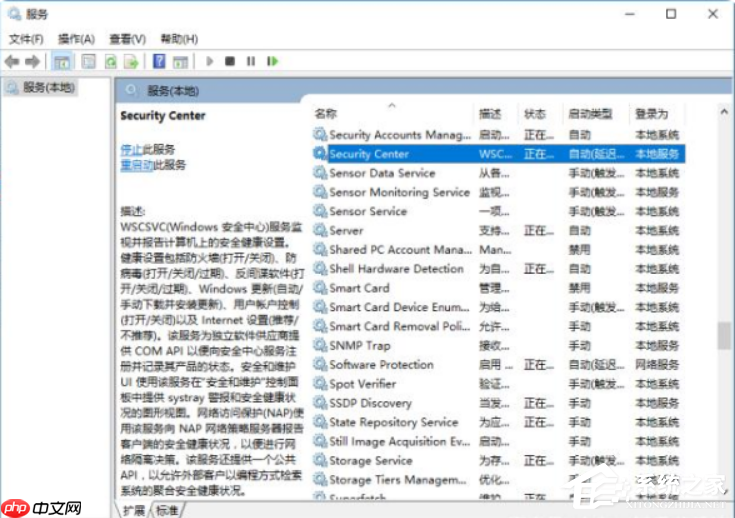This screenshot has width=735, height=518.
Task: Select the State Repository Service row
Action: [x=499, y=422]
